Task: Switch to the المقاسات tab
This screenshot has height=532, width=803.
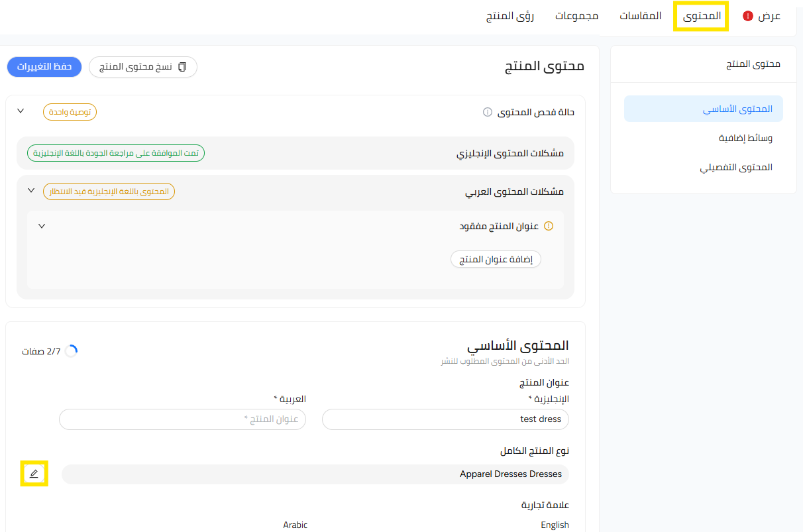Action: pos(640,16)
